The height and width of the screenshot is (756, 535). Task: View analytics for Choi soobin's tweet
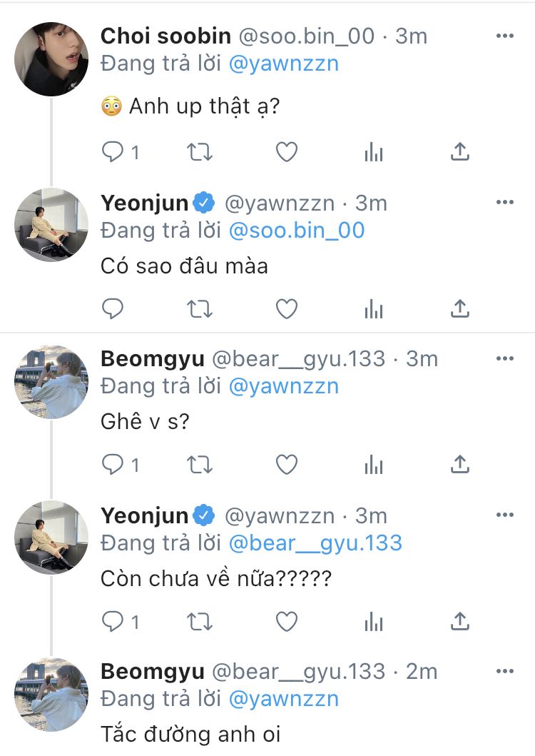(x=374, y=151)
